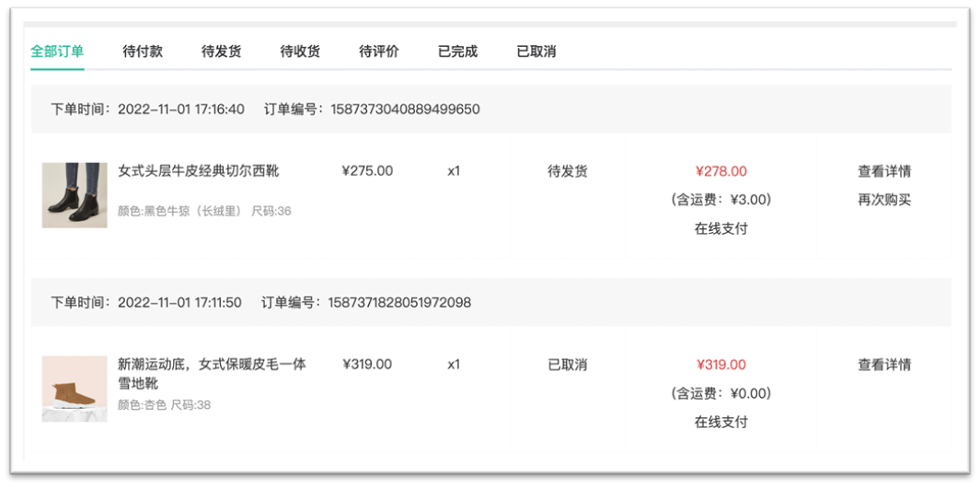Show orders under 待评价 tab

(x=379, y=52)
